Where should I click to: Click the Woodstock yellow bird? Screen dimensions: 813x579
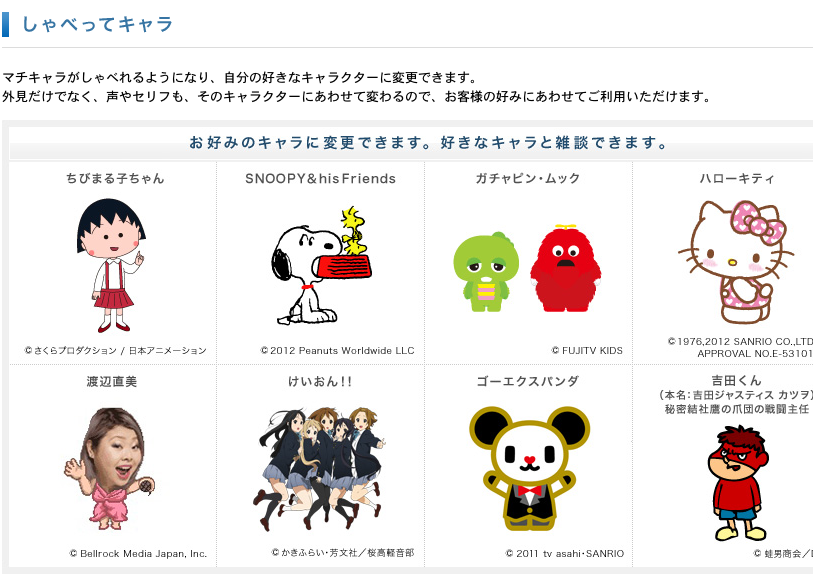(354, 229)
